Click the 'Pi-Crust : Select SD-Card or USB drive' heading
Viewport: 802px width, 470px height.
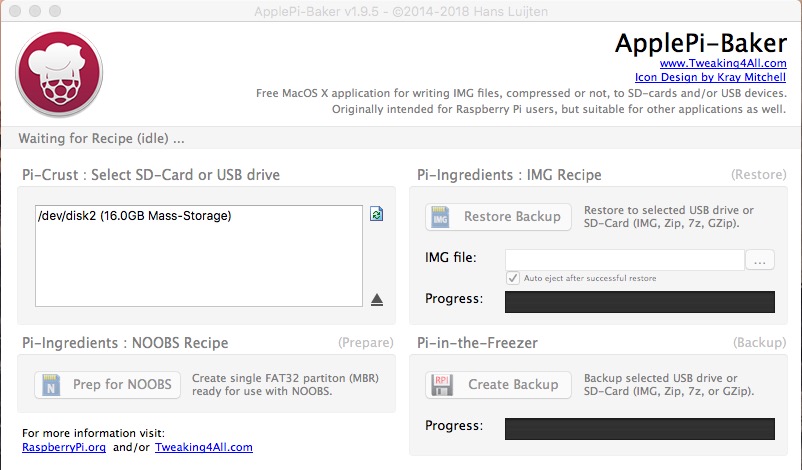(x=151, y=175)
